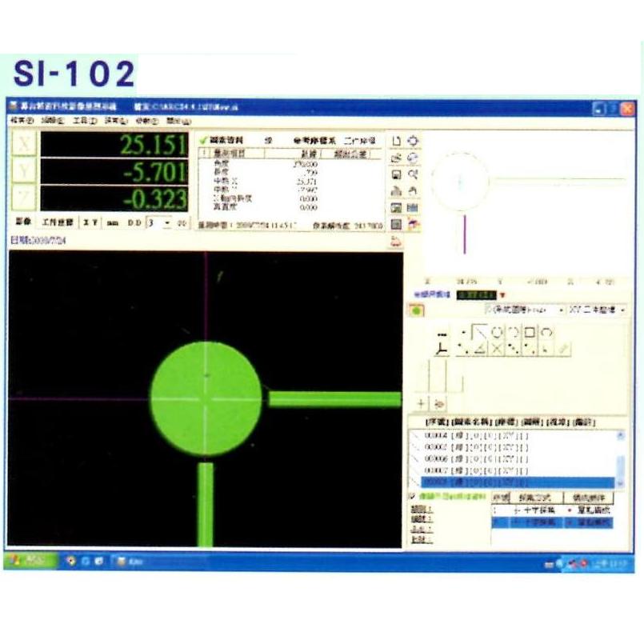Screen dimensions: 644x644
Task: Select the line measurement tool
Action: point(480,332)
